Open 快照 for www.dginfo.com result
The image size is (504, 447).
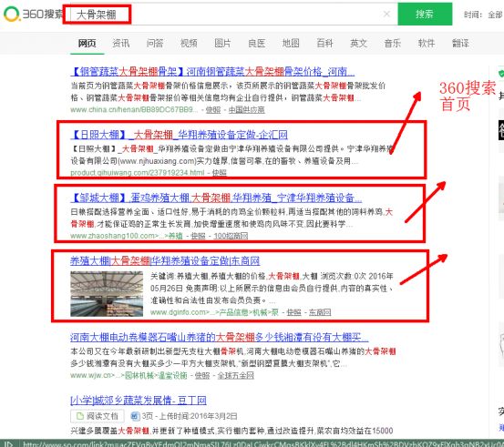pos(293,312)
